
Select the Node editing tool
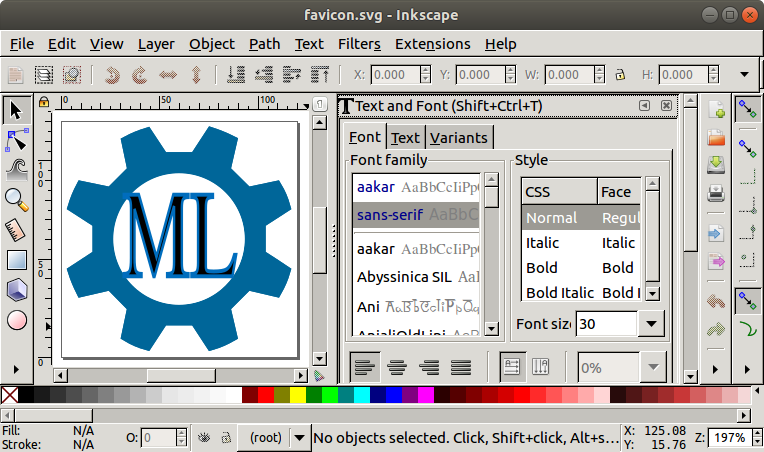click(17, 140)
